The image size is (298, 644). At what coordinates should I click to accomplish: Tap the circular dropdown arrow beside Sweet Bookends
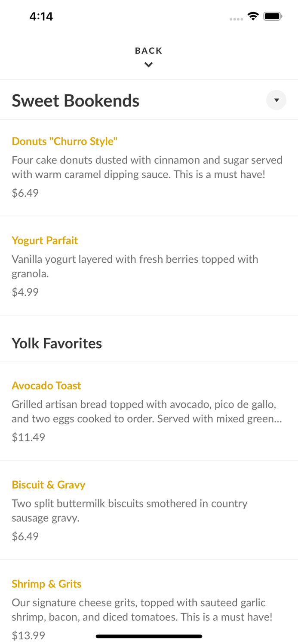[x=276, y=100]
